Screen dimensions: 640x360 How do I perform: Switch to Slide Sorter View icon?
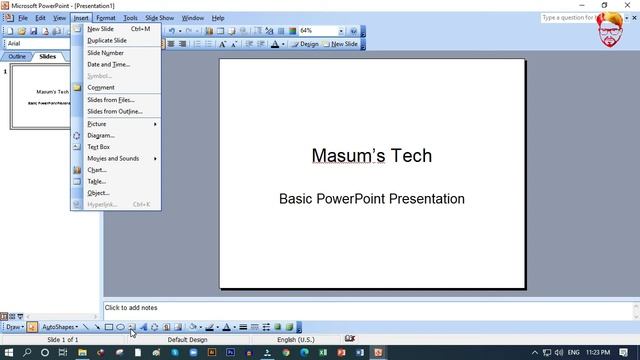point(12,316)
